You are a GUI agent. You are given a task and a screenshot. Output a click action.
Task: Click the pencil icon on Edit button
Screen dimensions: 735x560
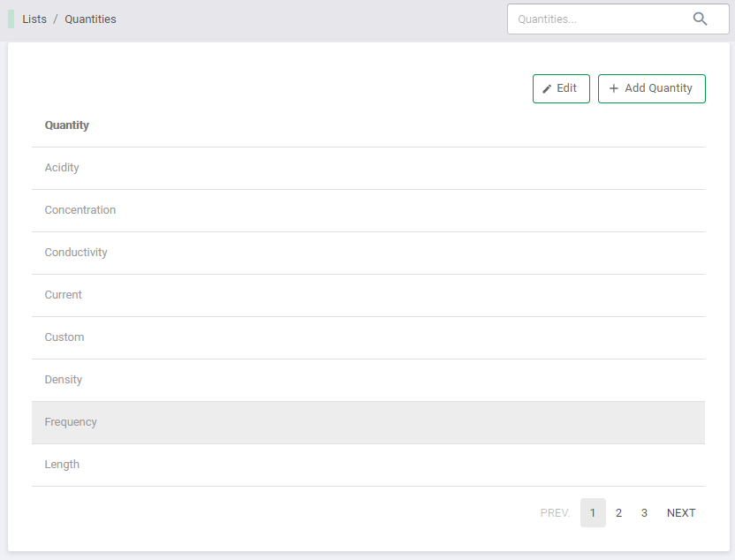tap(547, 89)
